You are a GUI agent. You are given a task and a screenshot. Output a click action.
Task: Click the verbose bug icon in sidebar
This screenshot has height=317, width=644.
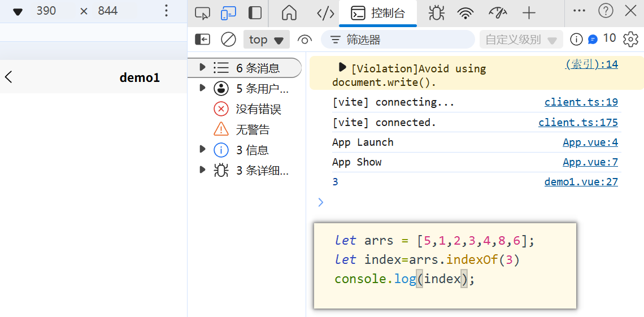[221, 170]
